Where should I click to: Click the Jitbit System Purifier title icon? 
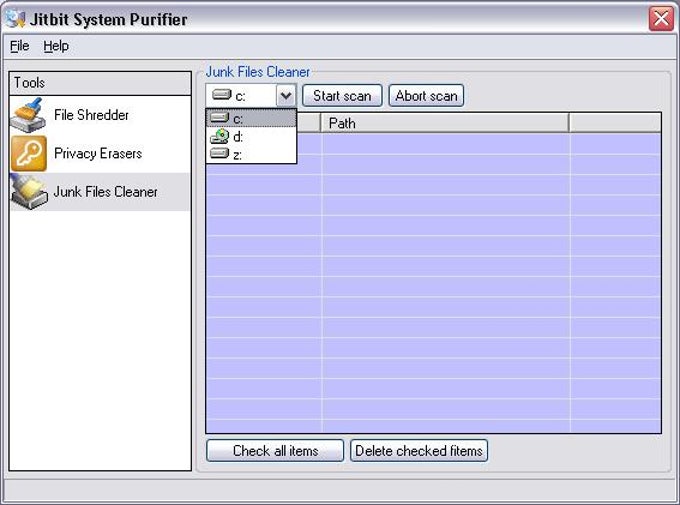click(16, 19)
